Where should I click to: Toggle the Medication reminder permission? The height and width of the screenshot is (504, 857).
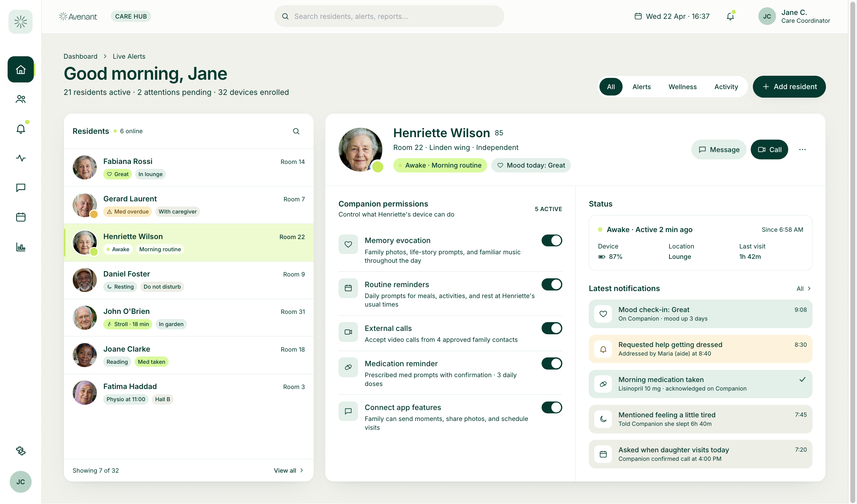click(552, 364)
